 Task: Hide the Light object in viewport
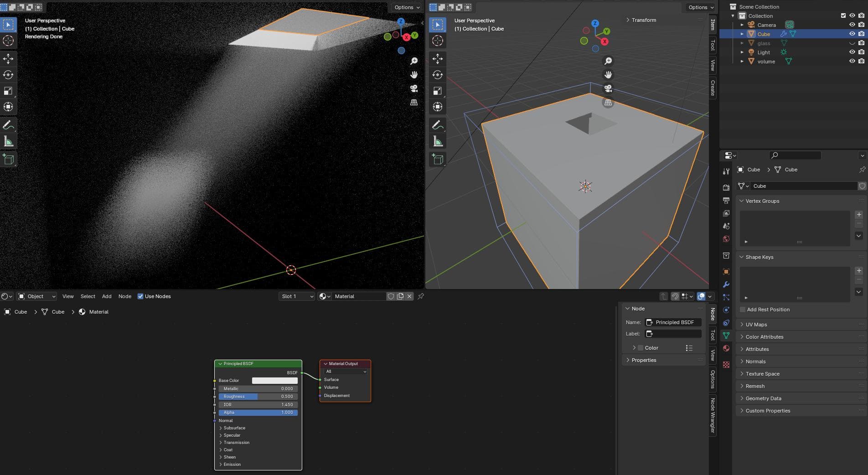pos(852,52)
